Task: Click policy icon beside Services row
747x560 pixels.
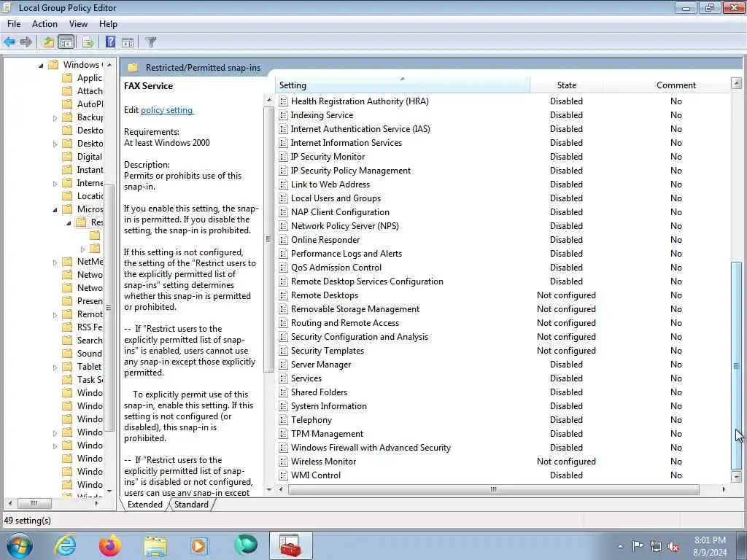Action: 284,378
